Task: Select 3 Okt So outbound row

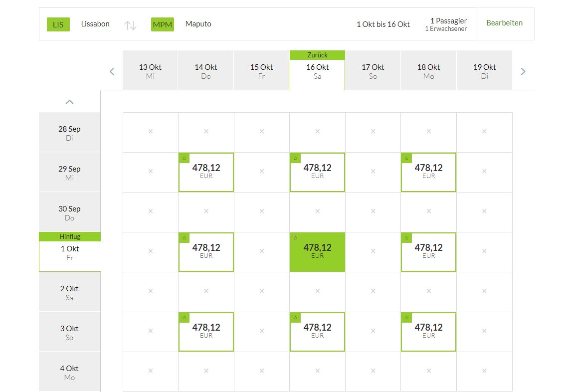Action: [x=70, y=332]
